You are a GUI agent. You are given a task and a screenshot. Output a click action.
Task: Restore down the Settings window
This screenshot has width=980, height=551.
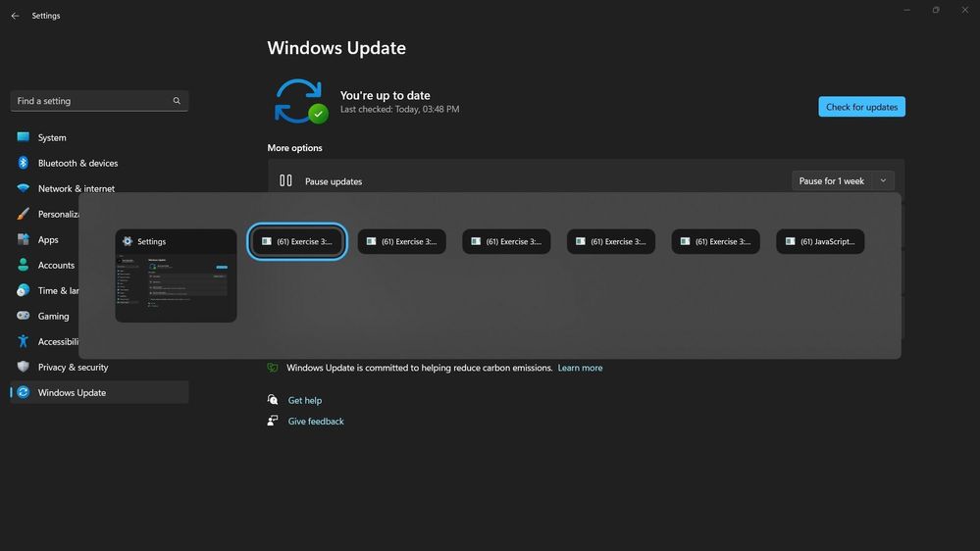pos(936,10)
